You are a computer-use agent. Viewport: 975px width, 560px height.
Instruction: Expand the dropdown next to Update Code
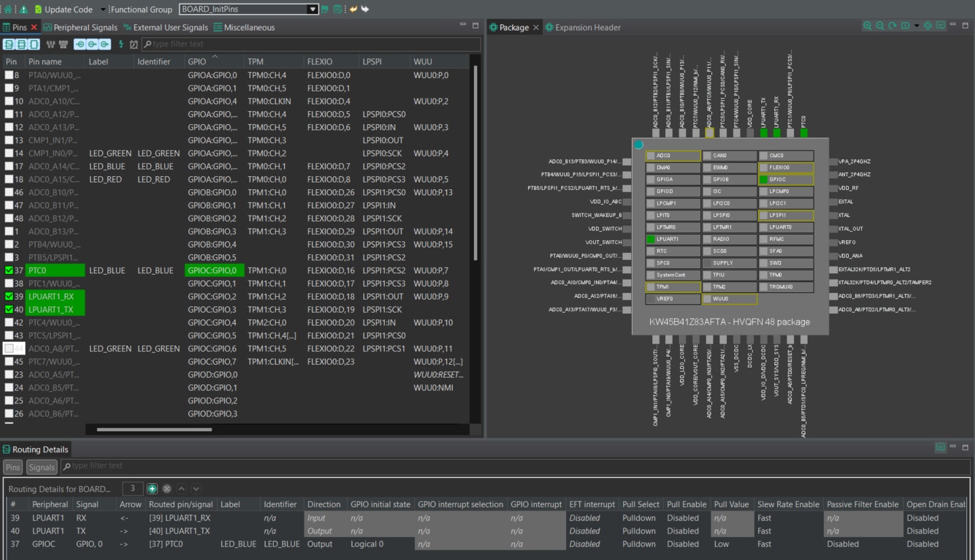pos(102,9)
